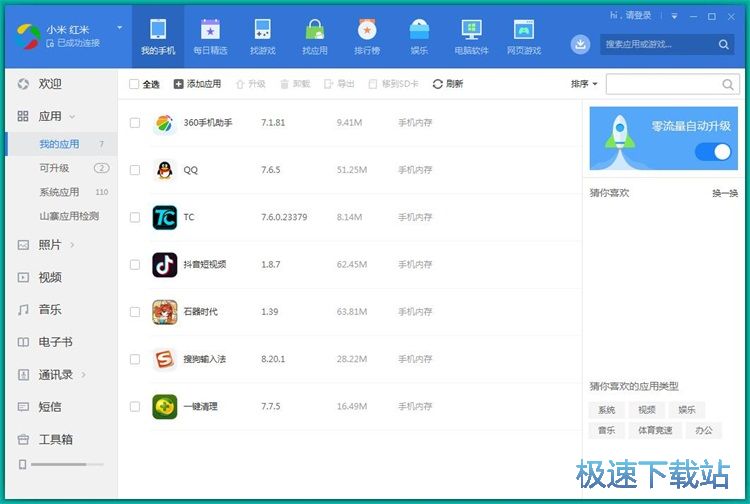Click the app list search magnifier icon
The image size is (750, 504).
(x=728, y=85)
